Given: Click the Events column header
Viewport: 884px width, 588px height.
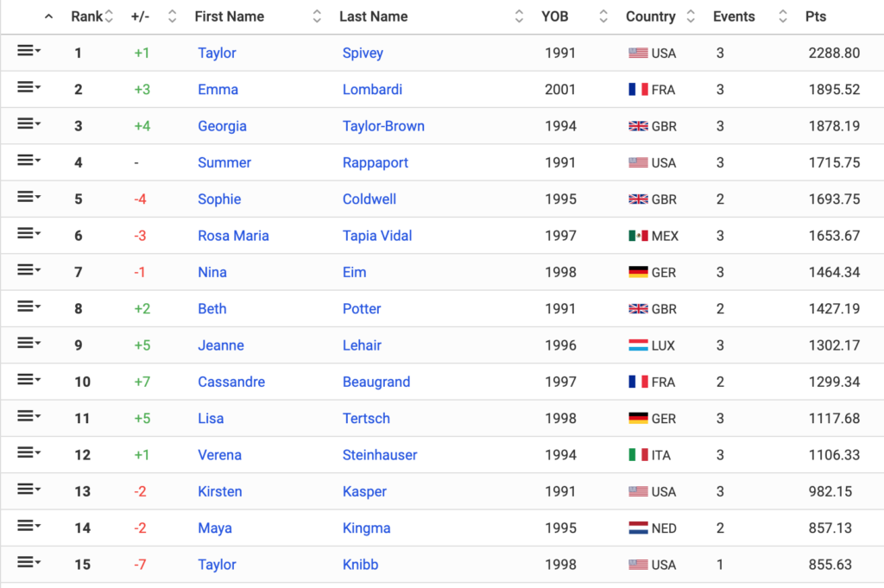Looking at the screenshot, I should [734, 16].
